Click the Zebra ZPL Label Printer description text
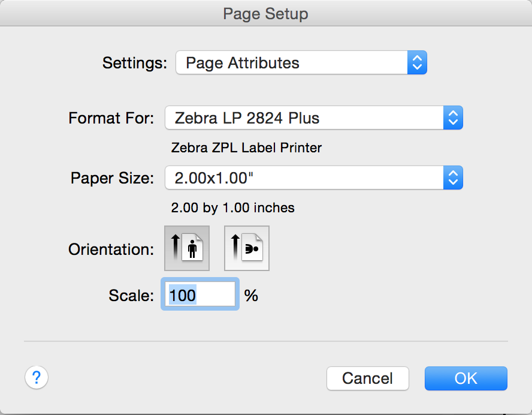This screenshot has height=415, width=532. (246, 148)
